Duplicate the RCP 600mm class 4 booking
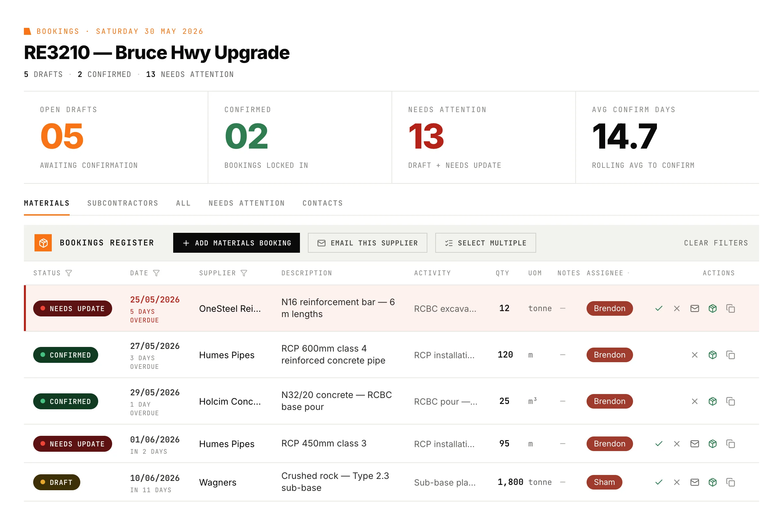 pos(730,355)
